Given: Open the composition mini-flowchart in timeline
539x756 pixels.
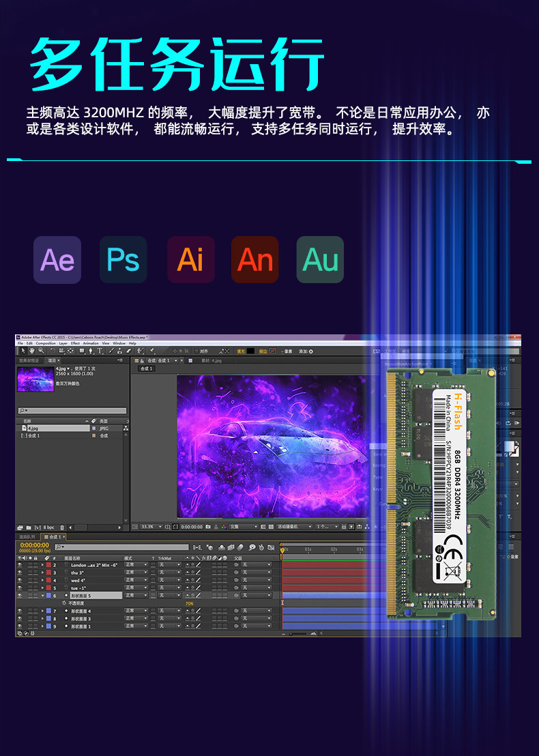Looking at the screenshot, I should pyautogui.click(x=196, y=547).
